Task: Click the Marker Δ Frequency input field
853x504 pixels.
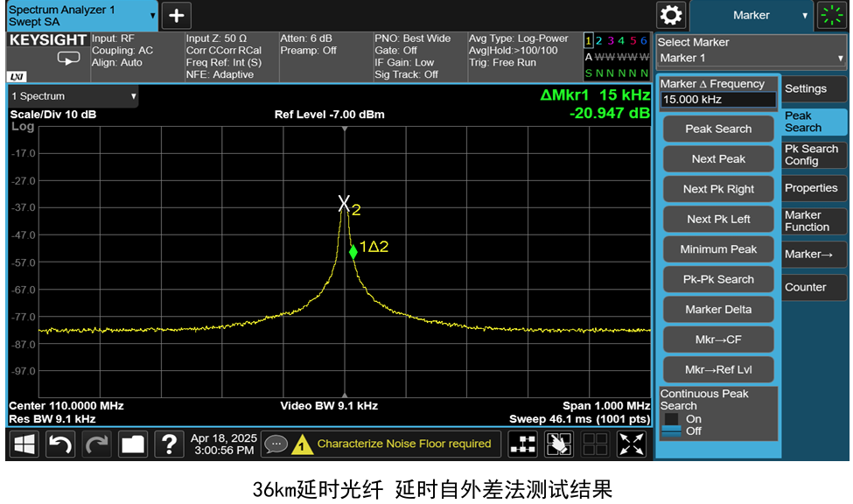Action: [717, 99]
